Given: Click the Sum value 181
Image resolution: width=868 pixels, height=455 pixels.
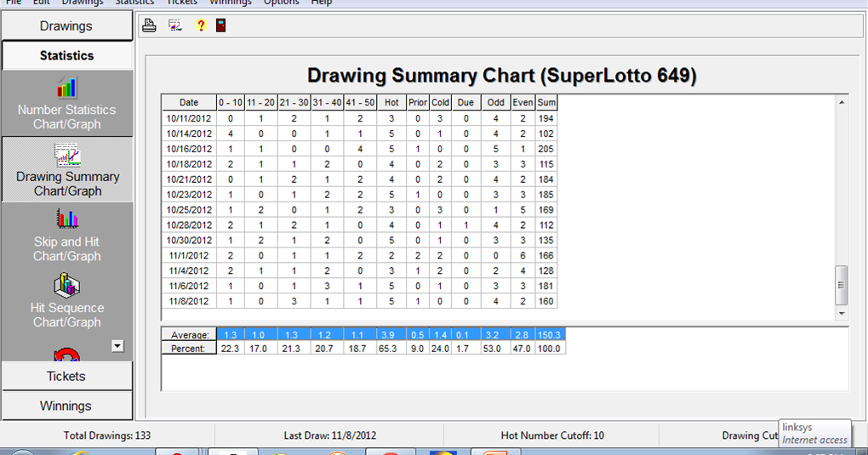Looking at the screenshot, I should (x=545, y=286).
